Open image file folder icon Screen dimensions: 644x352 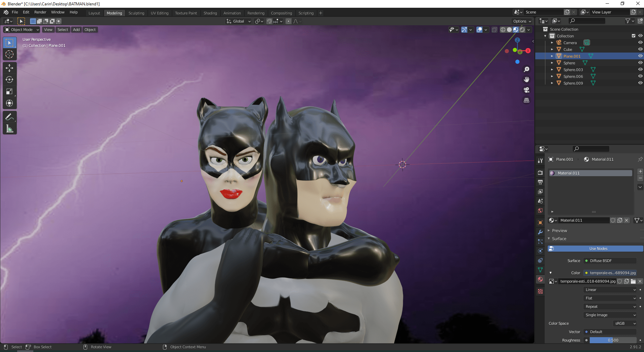pyautogui.click(x=633, y=281)
